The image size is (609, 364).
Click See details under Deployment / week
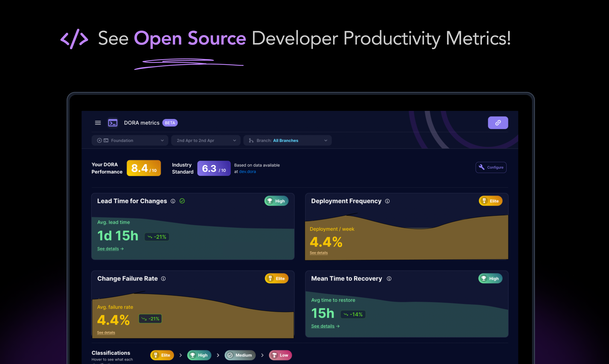click(318, 253)
